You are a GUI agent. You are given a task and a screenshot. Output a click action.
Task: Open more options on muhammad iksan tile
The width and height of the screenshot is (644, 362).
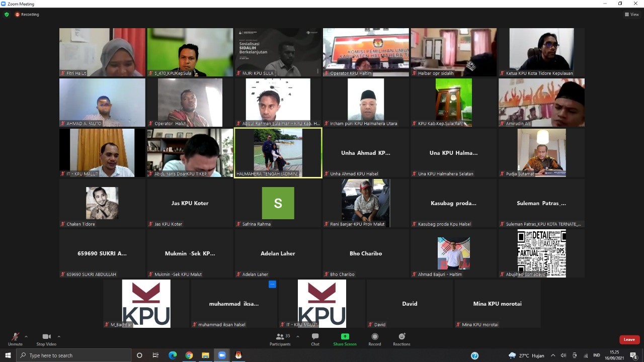[272, 285]
